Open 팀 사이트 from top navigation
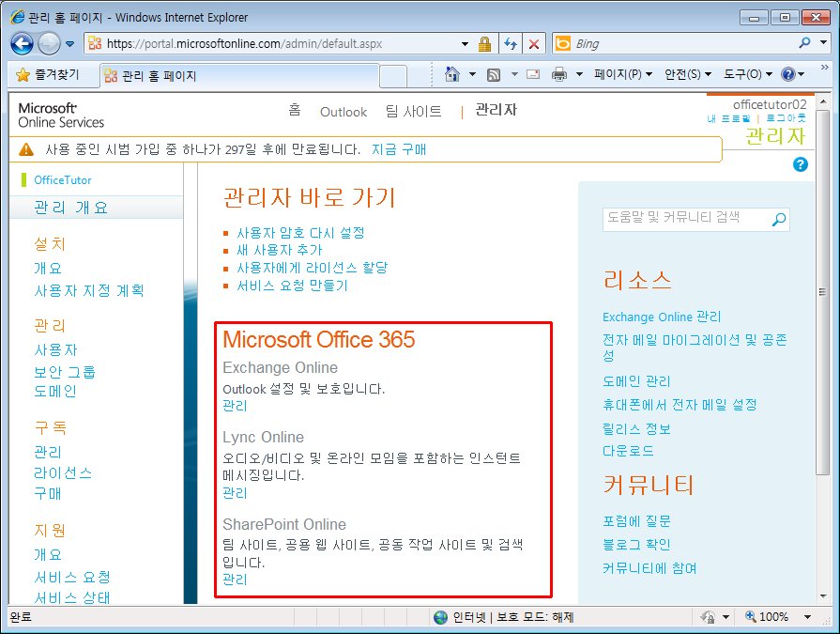 414,112
